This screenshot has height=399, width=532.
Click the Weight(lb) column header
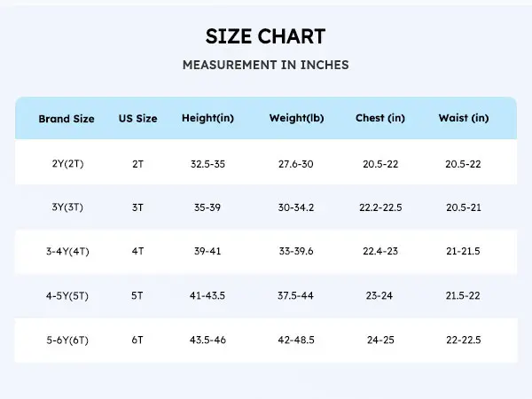pyautogui.click(x=297, y=119)
